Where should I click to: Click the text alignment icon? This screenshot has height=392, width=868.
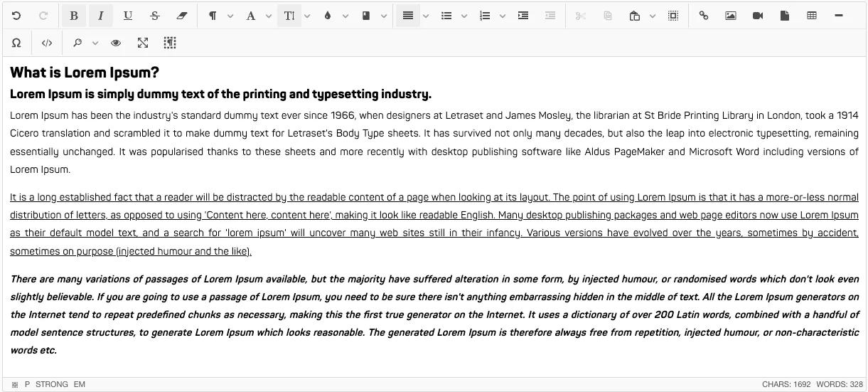tap(408, 16)
